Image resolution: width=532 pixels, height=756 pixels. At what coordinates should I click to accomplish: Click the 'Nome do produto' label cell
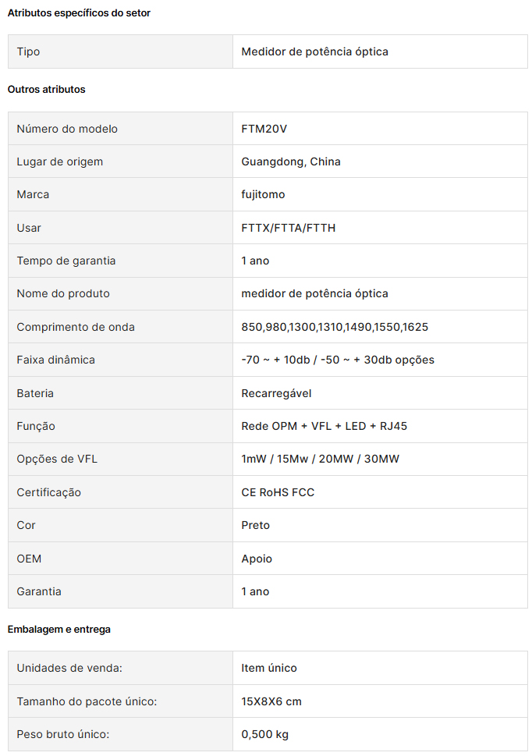tap(63, 293)
